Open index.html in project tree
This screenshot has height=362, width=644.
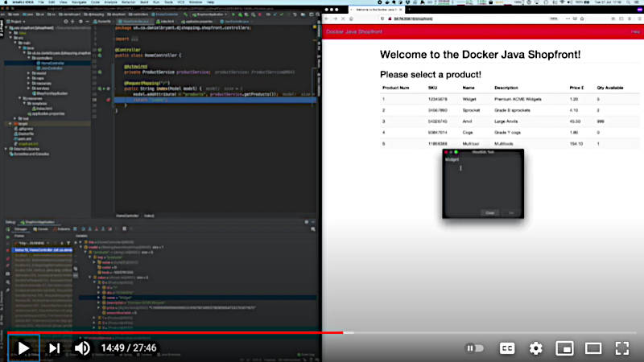(43, 109)
